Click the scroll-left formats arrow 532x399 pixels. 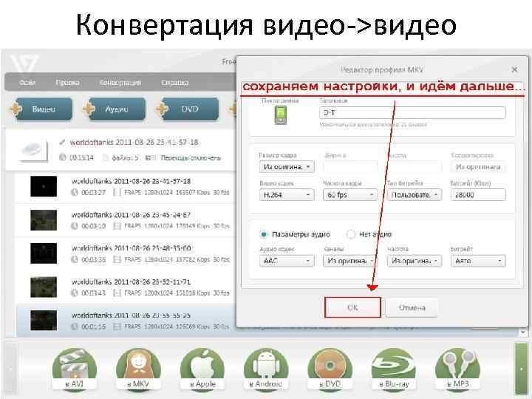click(x=10, y=369)
